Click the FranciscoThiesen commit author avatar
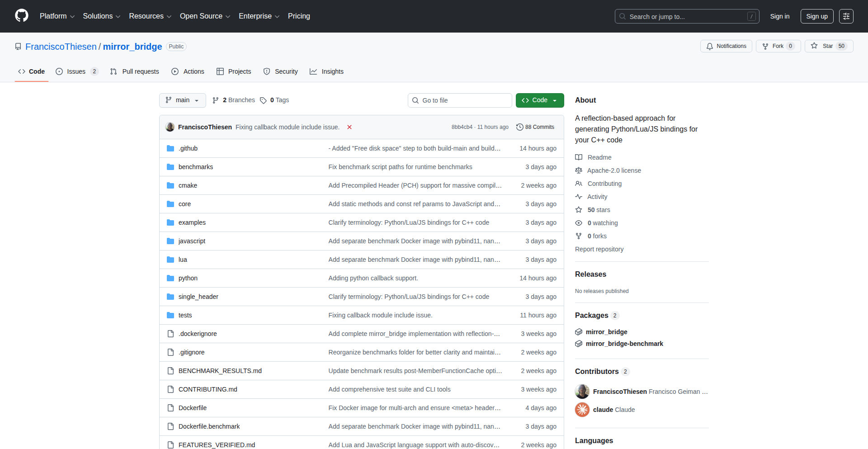 (170, 127)
